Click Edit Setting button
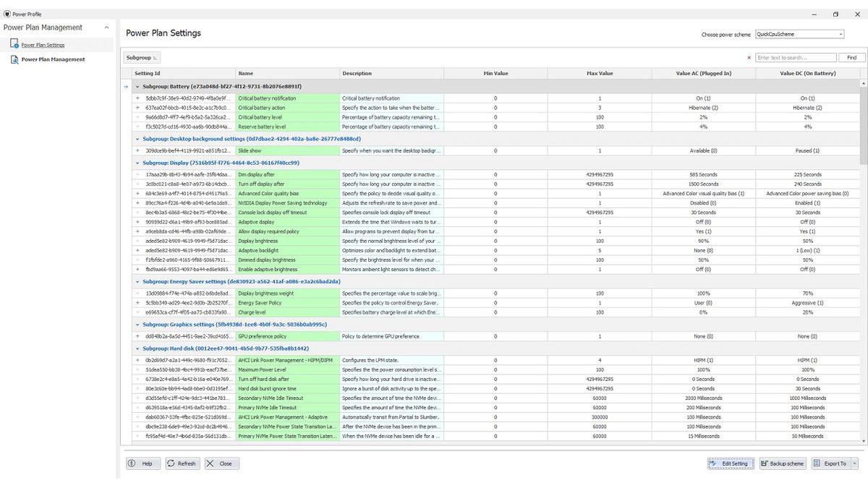The height and width of the screenshot is (488, 868). (x=731, y=463)
